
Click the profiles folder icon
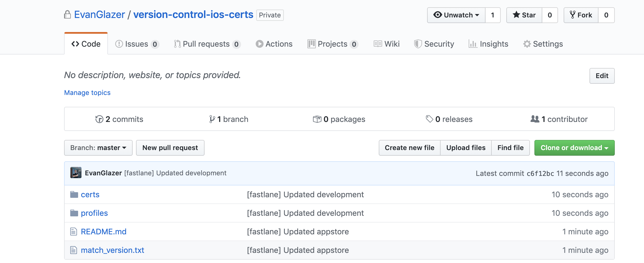(74, 213)
